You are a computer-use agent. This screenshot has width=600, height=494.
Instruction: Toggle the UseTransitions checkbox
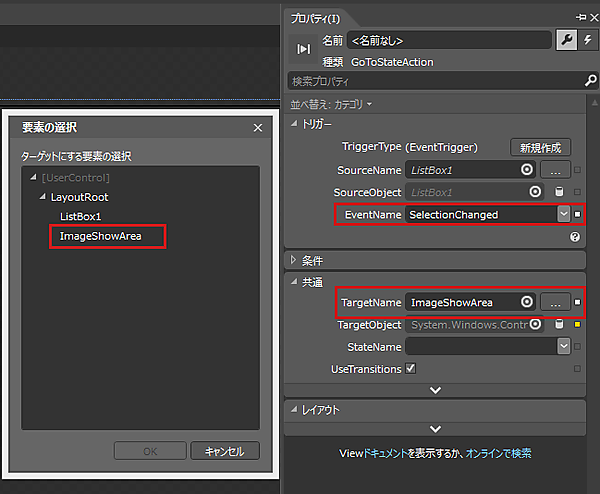[411, 368]
